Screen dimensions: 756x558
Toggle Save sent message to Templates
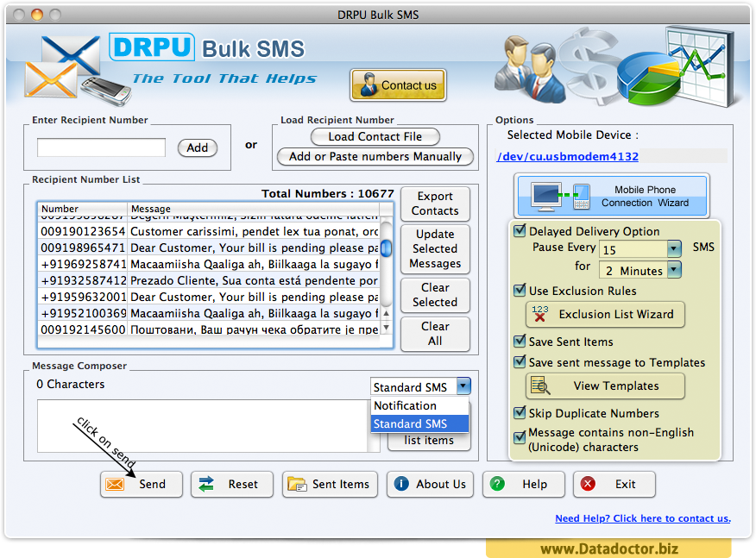(x=520, y=361)
